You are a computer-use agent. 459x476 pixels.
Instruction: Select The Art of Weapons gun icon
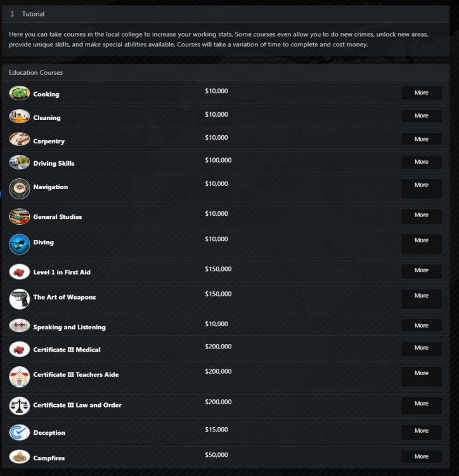tap(20, 299)
